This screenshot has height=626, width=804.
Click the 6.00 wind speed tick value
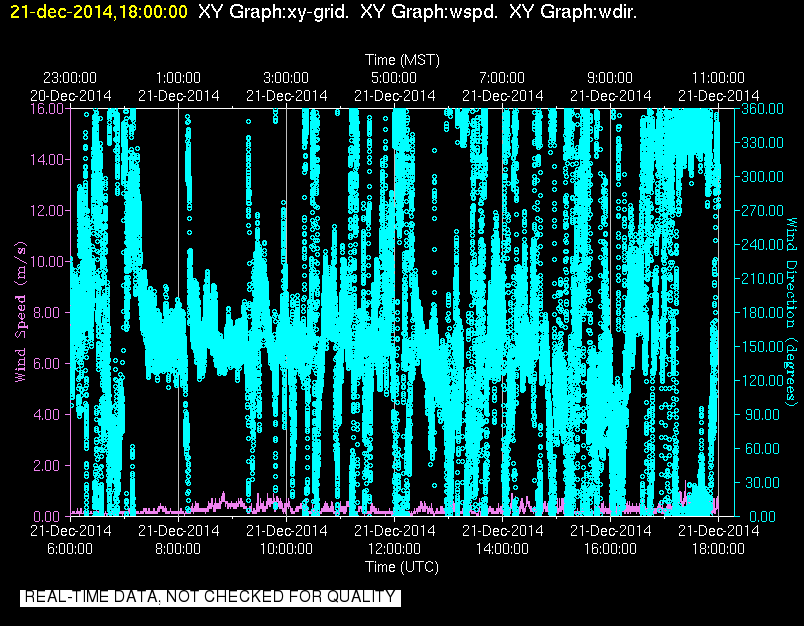tap(48, 364)
